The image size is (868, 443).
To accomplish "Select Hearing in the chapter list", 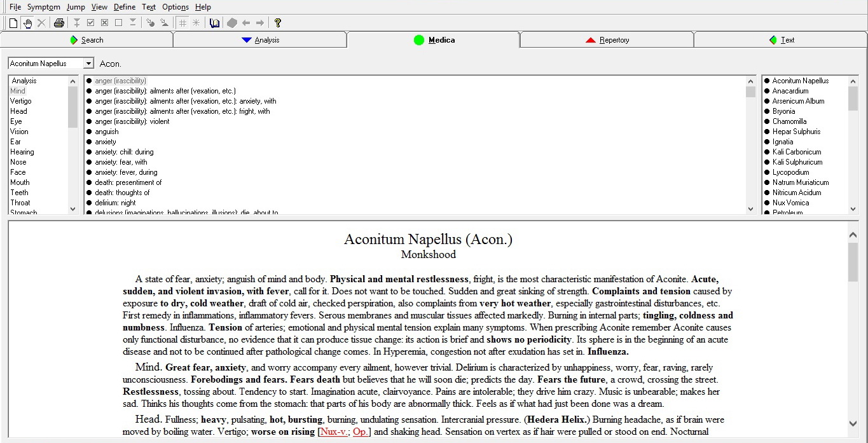I will [x=22, y=152].
